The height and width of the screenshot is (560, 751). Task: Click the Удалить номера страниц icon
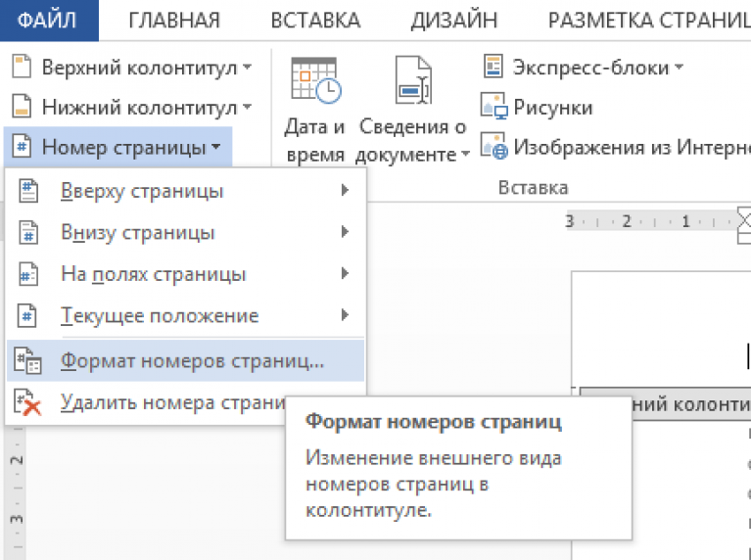[x=28, y=402]
